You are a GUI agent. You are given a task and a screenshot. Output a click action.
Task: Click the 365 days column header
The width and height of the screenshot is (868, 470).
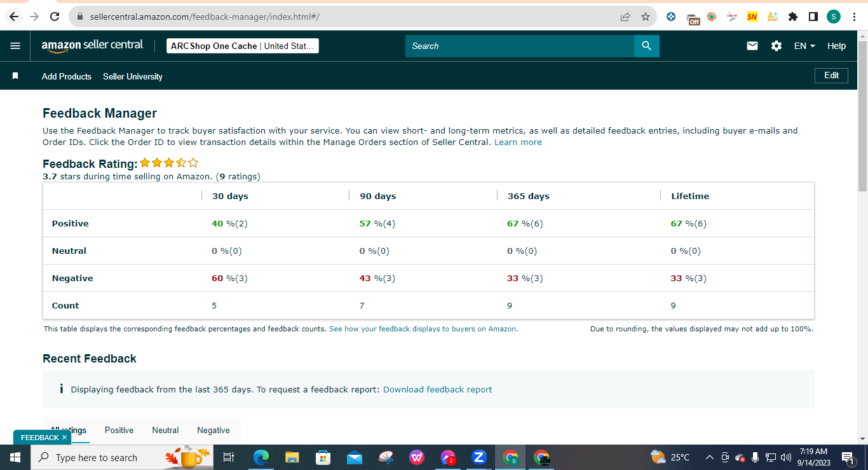[x=529, y=196]
